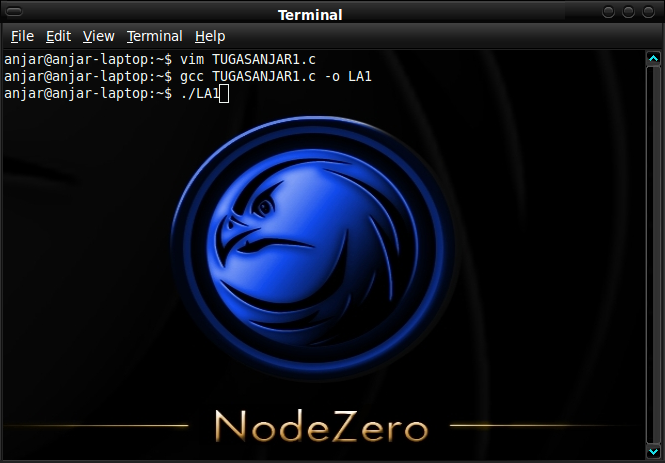Click the blue eagle logo
This screenshot has height=463, width=665.
click(312, 247)
